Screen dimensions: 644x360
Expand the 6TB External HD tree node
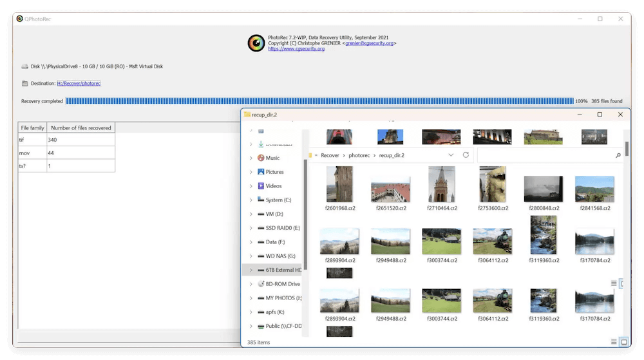point(251,270)
